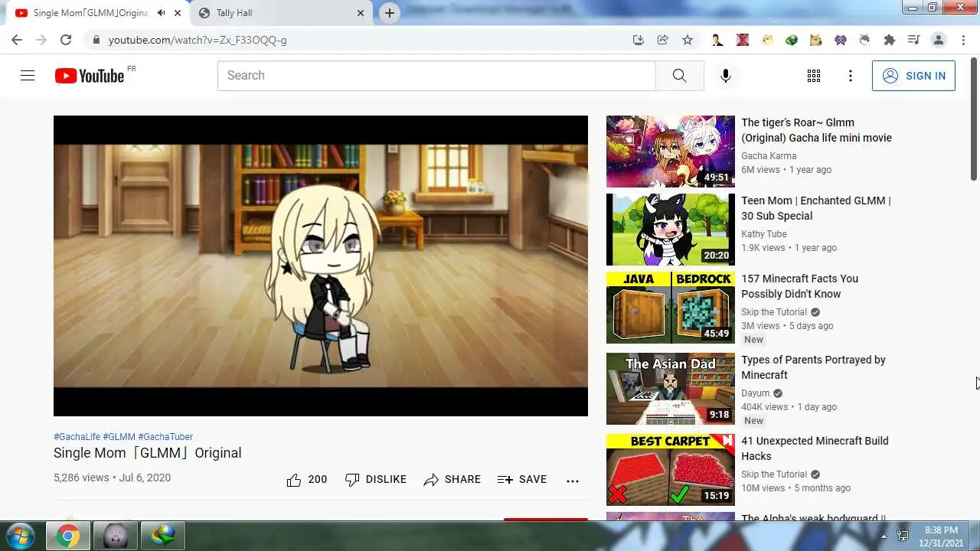Viewport: 980px width, 551px height.
Task: Mute the tab via speaker icon
Action: pyautogui.click(x=161, y=13)
